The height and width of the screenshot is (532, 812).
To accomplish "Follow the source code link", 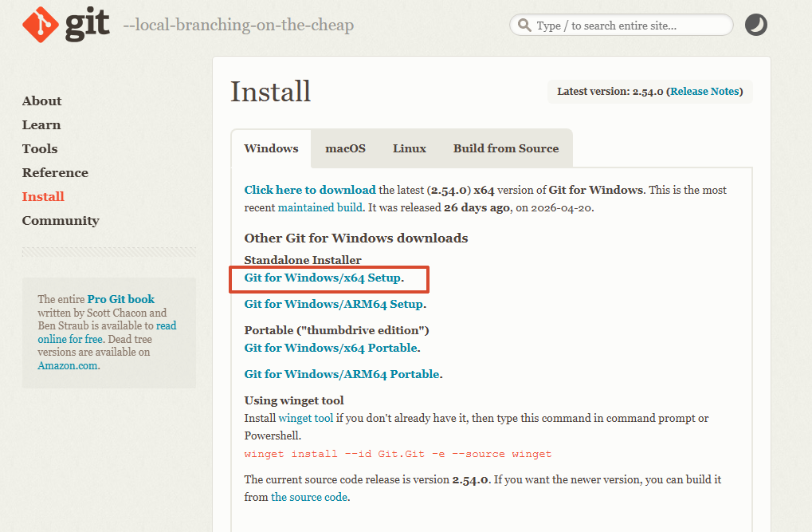I will click(x=309, y=497).
